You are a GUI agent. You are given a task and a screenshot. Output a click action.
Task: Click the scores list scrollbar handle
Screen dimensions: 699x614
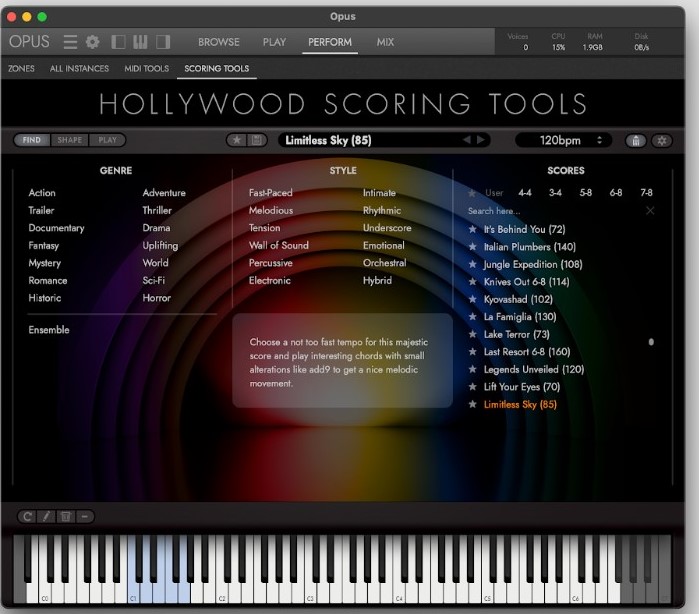651,342
